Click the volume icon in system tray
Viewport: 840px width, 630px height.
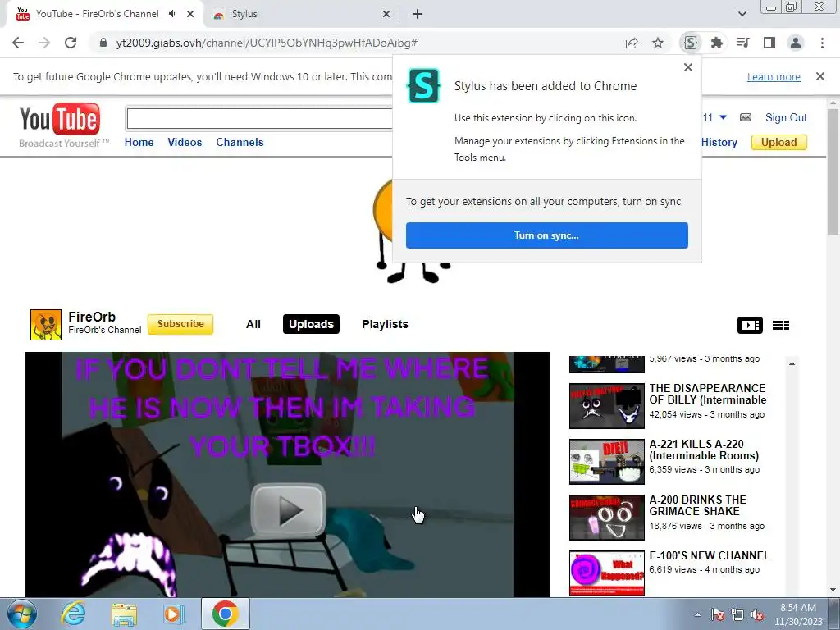[757, 615]
